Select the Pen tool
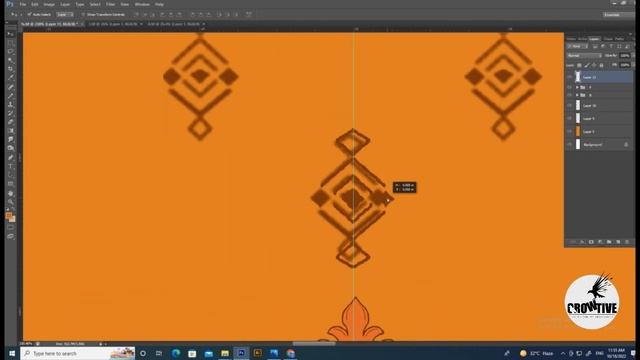The width and height of the screenshot is (640, 360). click(11, 158)
